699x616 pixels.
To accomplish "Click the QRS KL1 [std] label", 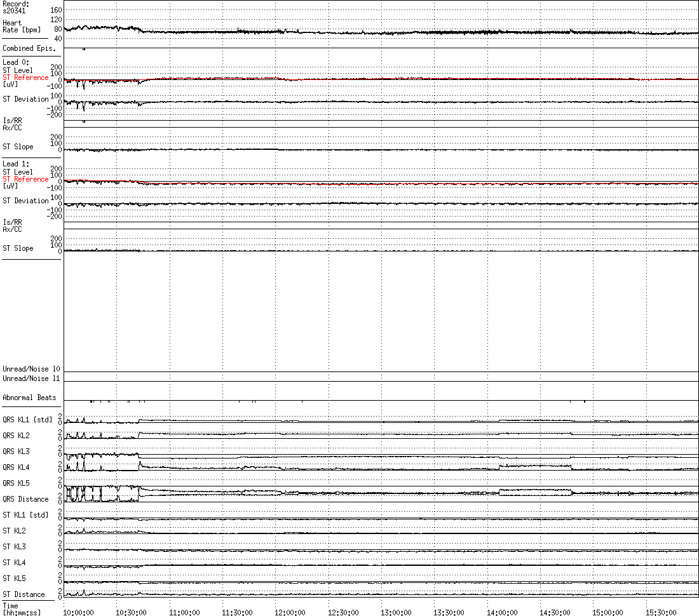I will (x=27, y=420).
